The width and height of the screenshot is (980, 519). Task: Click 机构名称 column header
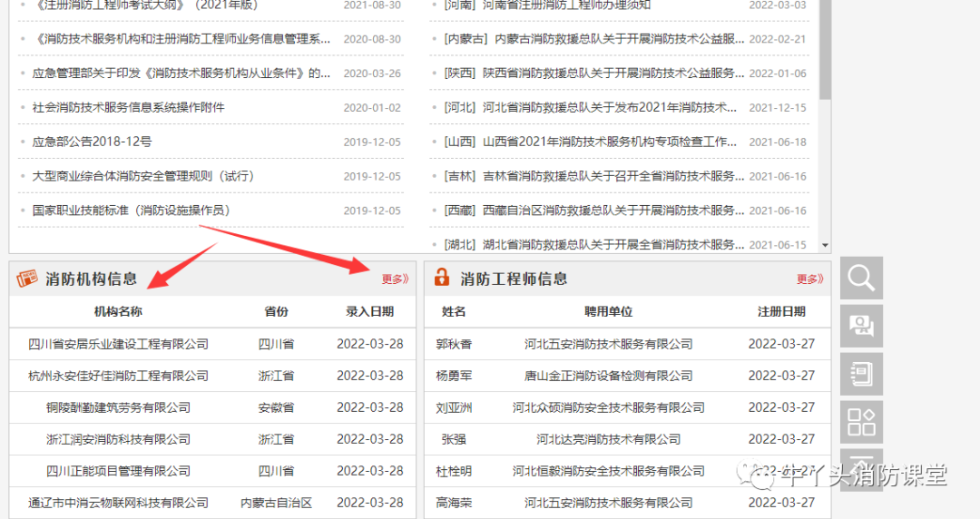[x=118, y=311]
